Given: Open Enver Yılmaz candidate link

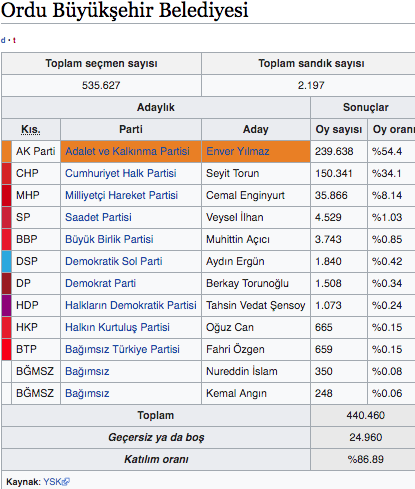Looking at the screenshot, I should 238,151.
